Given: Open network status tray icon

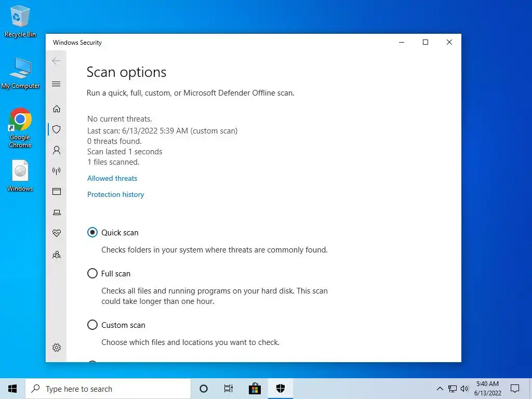Looking at the screenshot, I should [453, 389].
